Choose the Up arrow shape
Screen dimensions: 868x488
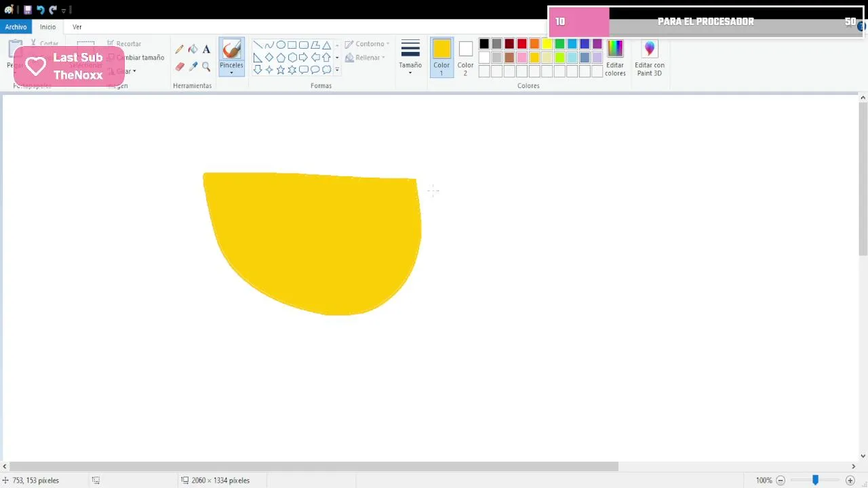(x=326, y=58)
